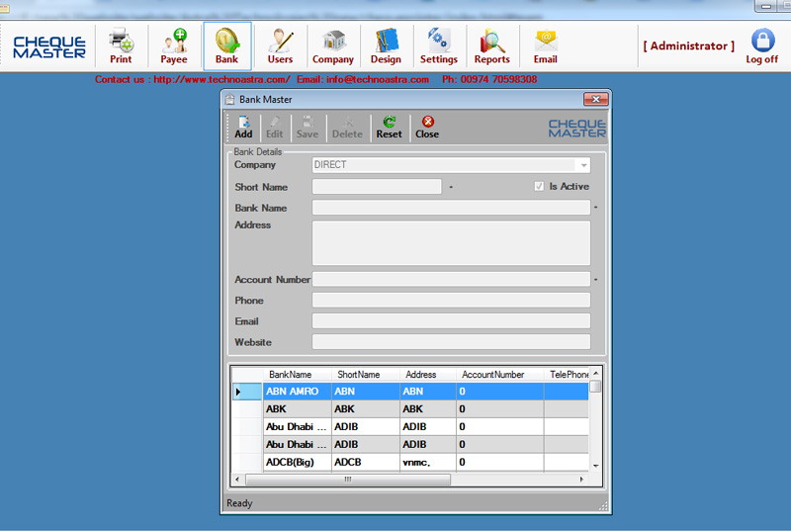Viewport: 791px width, 532px height.
Task: Click the Email input field in form
Action: coord(451,320)
